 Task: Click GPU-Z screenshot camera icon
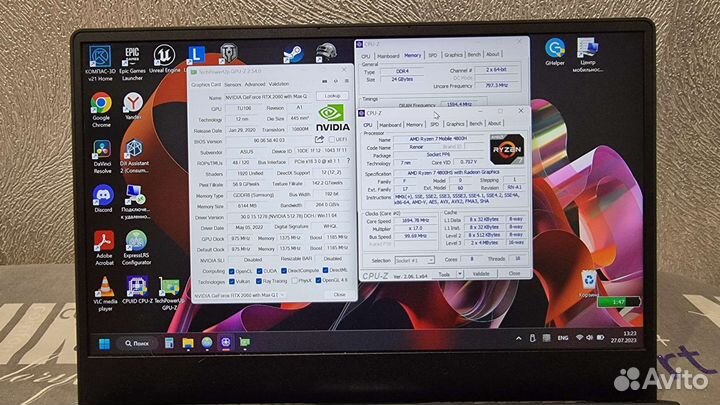324,81
